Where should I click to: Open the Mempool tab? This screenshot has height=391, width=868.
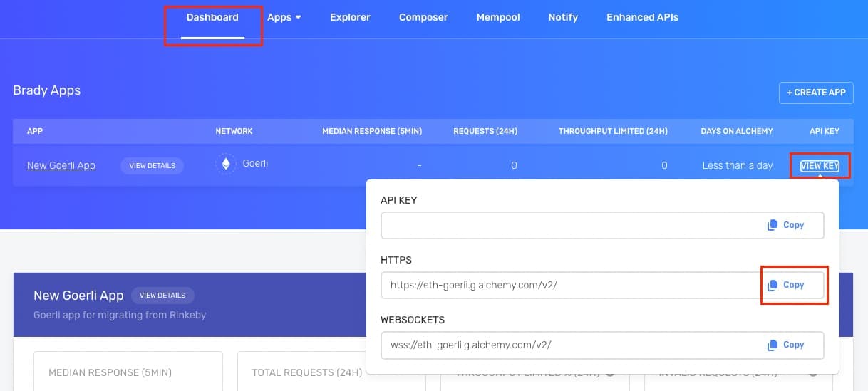pyautogui.click(x=498, y=17)
